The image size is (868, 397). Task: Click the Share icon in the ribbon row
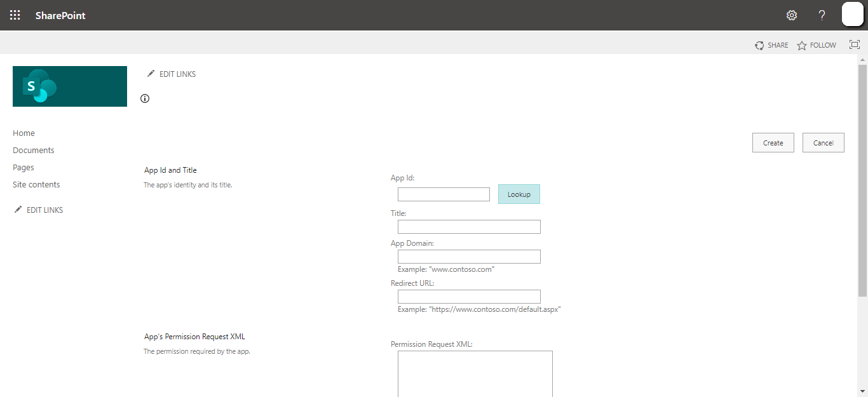(x=759, y=45)
